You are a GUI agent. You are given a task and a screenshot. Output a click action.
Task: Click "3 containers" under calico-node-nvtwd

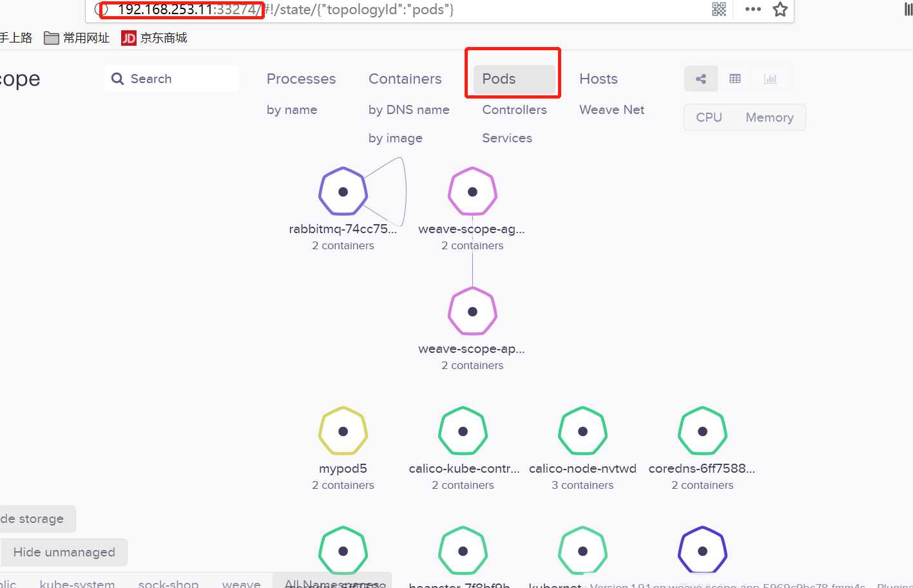(x=582, y=485)
